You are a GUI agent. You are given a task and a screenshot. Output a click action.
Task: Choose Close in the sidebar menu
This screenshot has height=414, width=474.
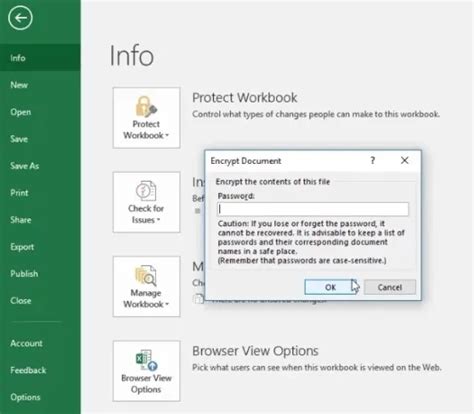point(40,301)
